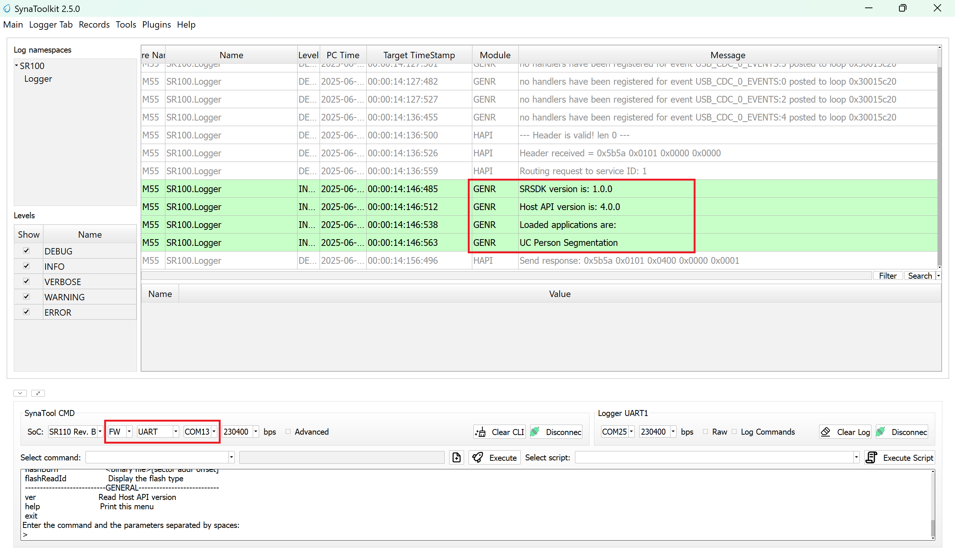Click the Clear Log eraser icon
The width and height of the screenshot is (955, 560).
pyautogui.click(x=826, y=432)
